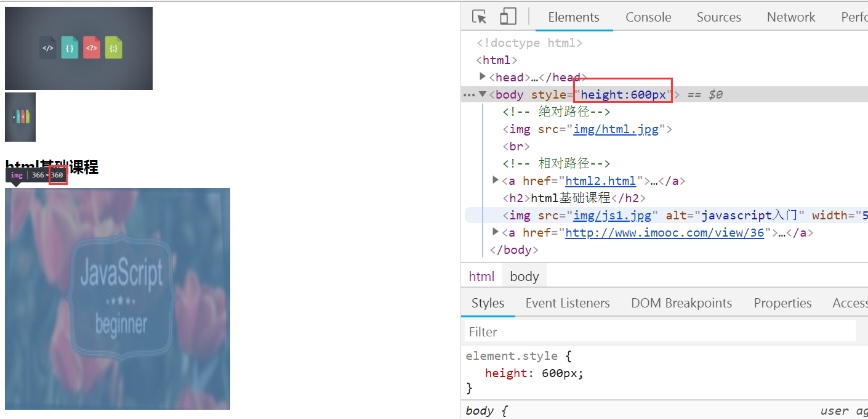Expand the html2.html anchor node
This screenshot has width=868, height=419.
[496, 180]
